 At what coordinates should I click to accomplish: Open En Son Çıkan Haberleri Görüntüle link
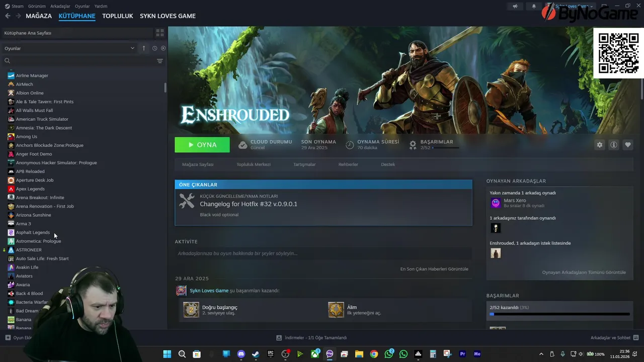coord(434,269)
